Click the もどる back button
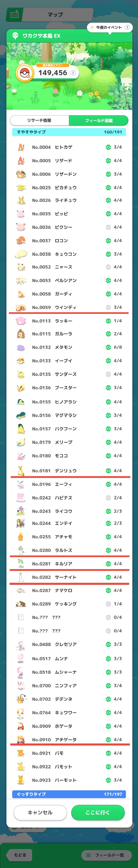 tap(20, 855)
